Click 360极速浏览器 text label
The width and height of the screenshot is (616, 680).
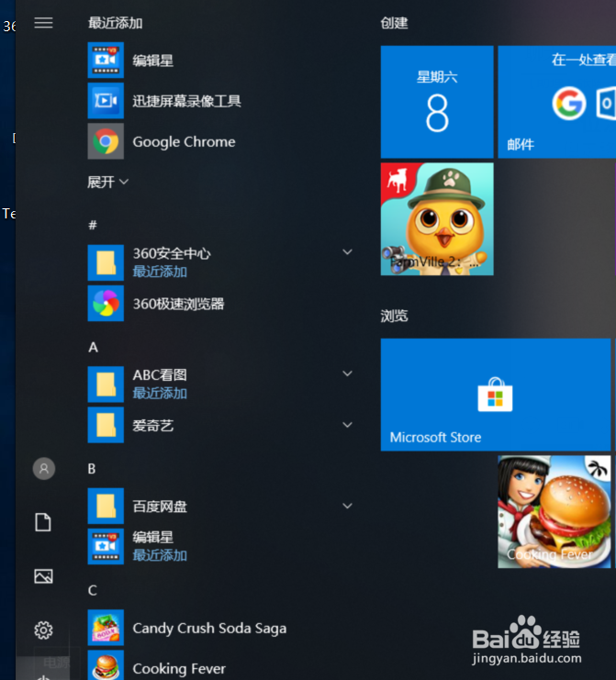(x=178, y=304)
